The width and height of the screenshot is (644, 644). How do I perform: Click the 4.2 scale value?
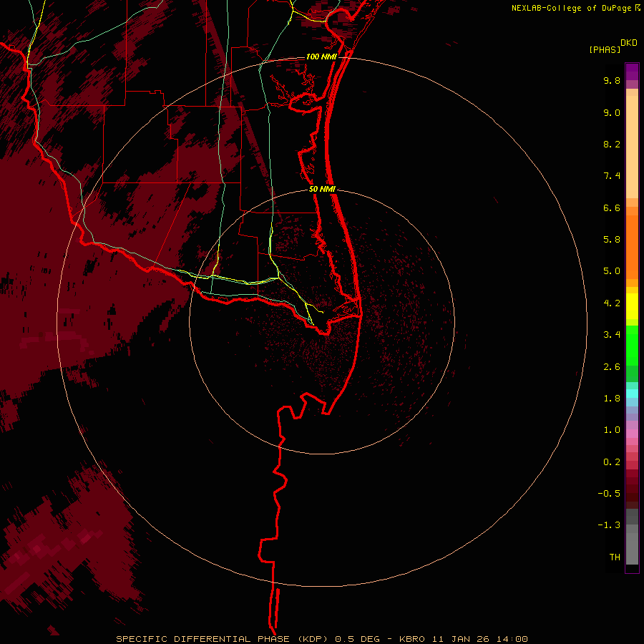click(x=612, y=303)
